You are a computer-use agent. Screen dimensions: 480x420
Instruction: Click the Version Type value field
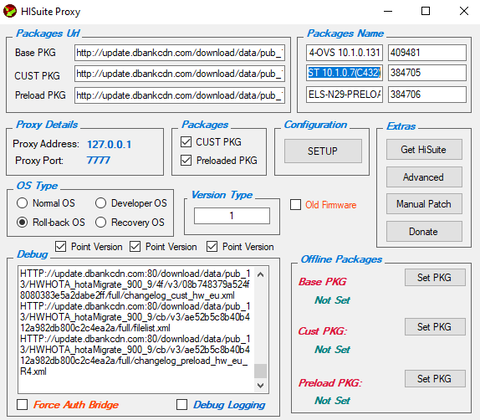232,216
